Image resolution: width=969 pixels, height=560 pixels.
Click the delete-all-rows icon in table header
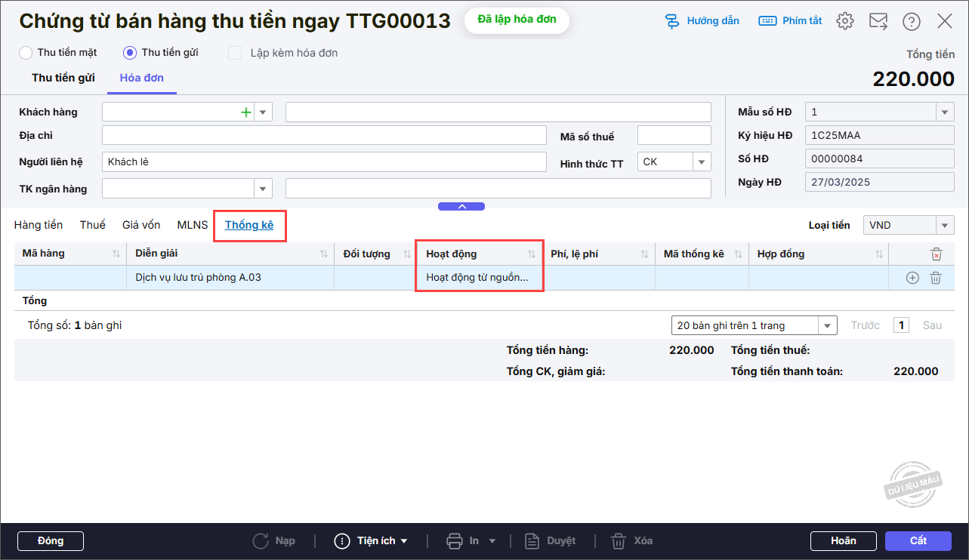pyautogui.click(x=937, y=254)
